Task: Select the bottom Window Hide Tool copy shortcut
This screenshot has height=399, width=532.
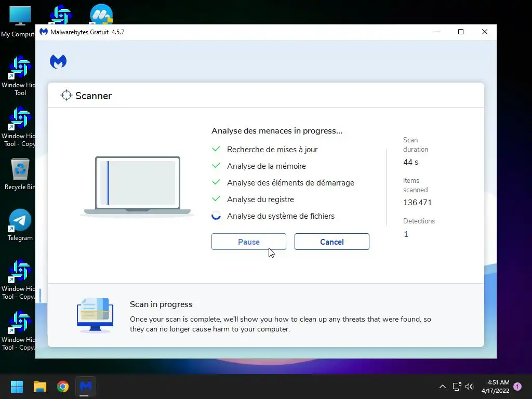Action: 18,330
